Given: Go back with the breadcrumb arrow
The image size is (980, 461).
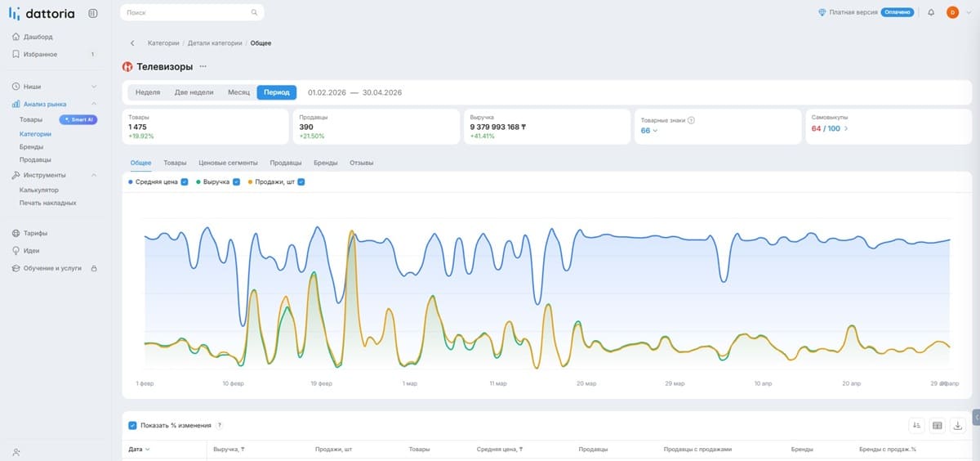Looking at the screenshot, I should (x=132, y=43).
